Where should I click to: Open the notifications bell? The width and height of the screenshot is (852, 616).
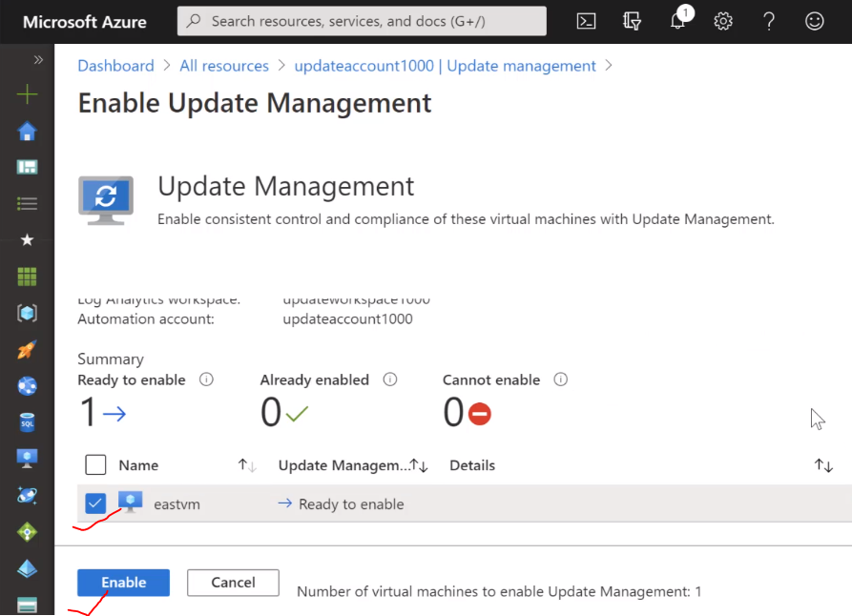click(x=677, y=20)
